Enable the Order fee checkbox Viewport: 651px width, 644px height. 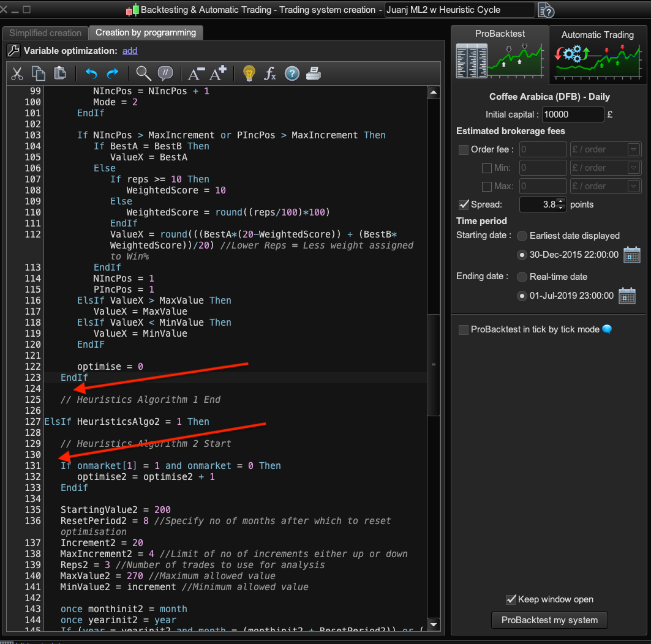pyautogui.click(x=464, y=150)
